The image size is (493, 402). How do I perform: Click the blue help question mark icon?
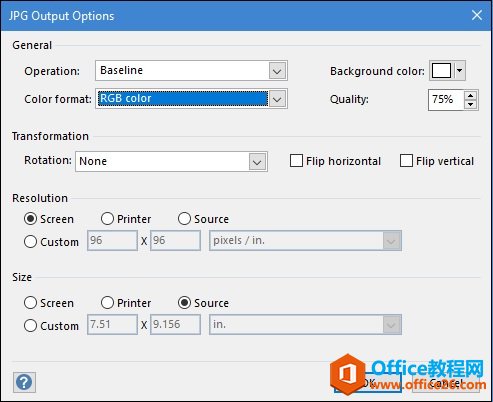(24, 382)
